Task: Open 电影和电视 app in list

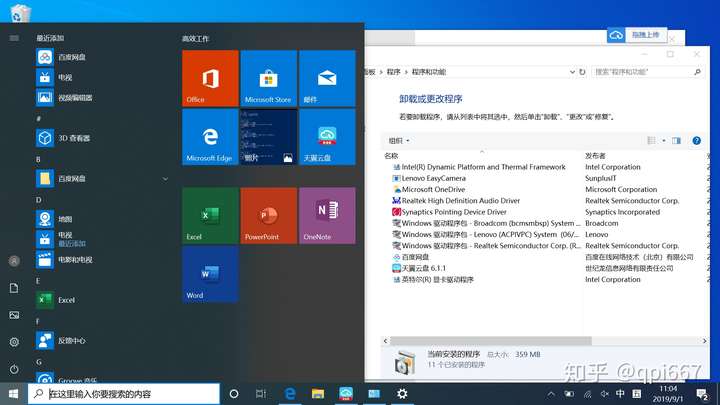Action: click(102, 259)
